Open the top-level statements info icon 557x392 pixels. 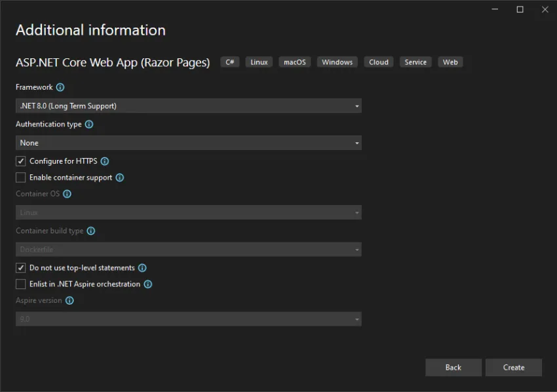pyautogui.click(x=142, y=267)
